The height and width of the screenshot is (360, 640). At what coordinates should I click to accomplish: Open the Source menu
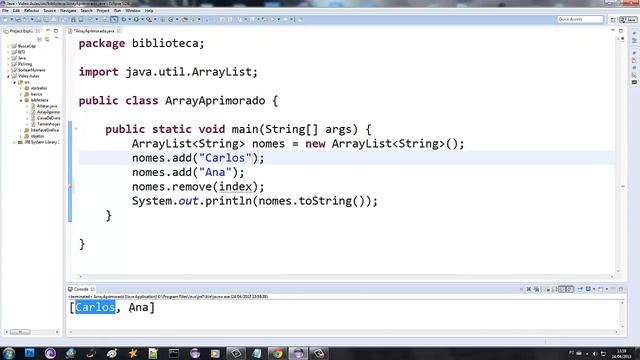49,11
